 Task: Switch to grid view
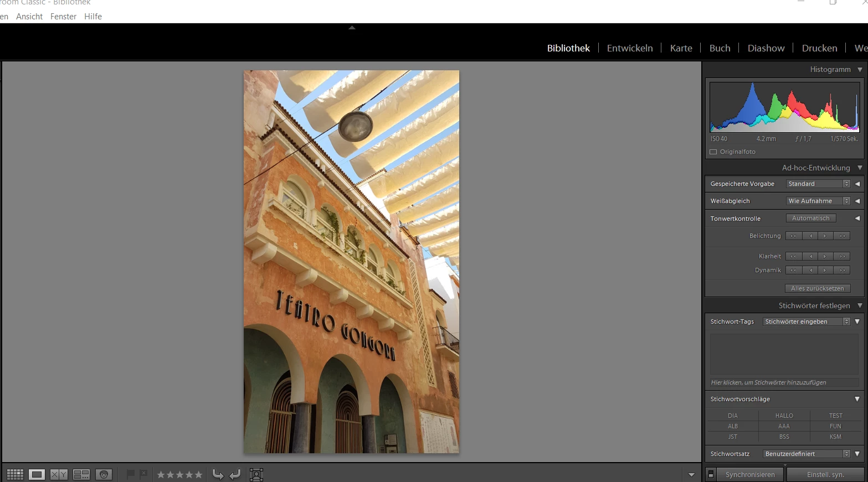pos(15,474)
